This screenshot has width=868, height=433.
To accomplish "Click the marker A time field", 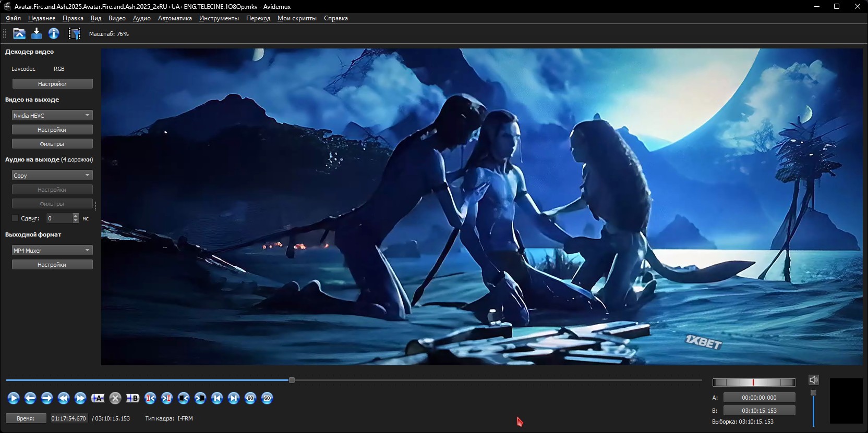I will [759, 398].
